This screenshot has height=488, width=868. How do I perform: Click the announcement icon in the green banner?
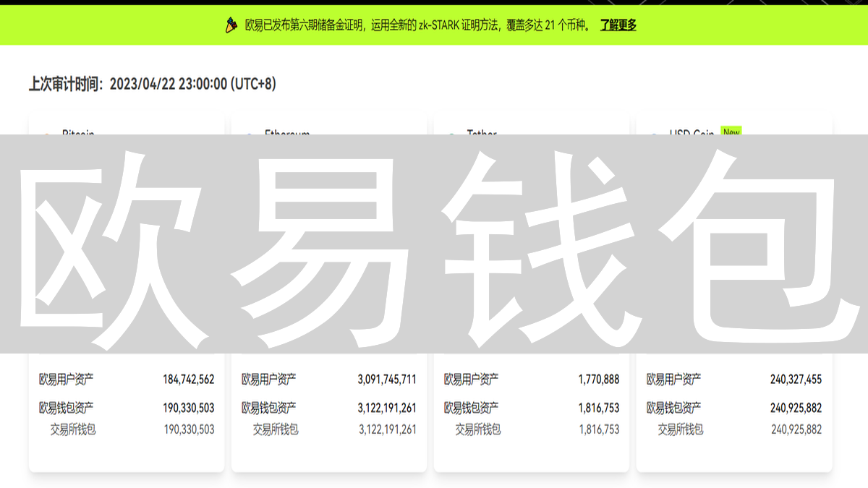click(231, 25)
